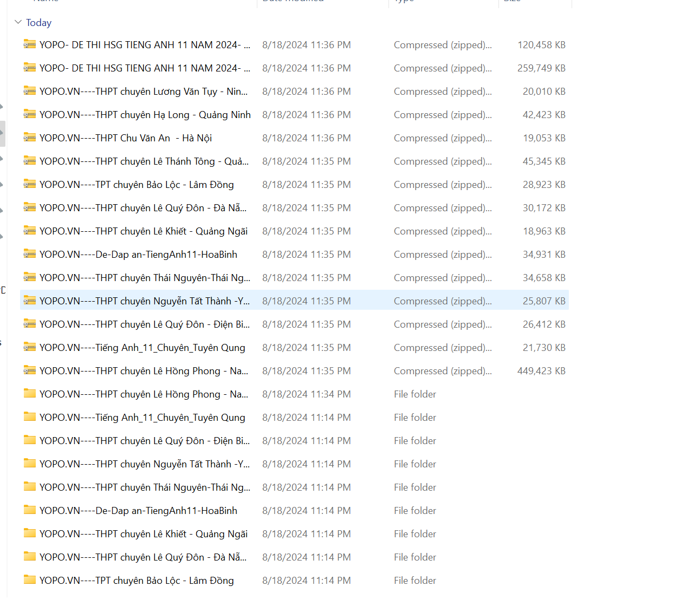Select file name THPT chuyên Hạ Long - Quảng Ninh

[x=145, y=115]
